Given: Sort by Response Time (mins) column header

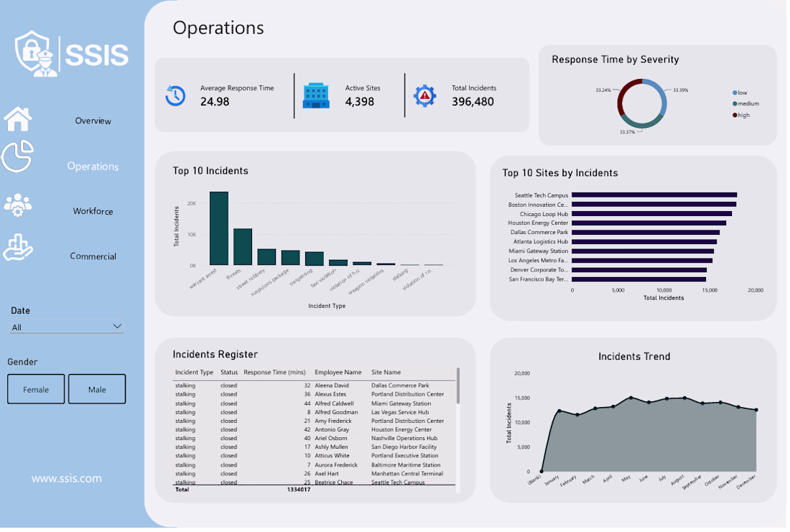Looking at the screenshot, I should 274,373.
